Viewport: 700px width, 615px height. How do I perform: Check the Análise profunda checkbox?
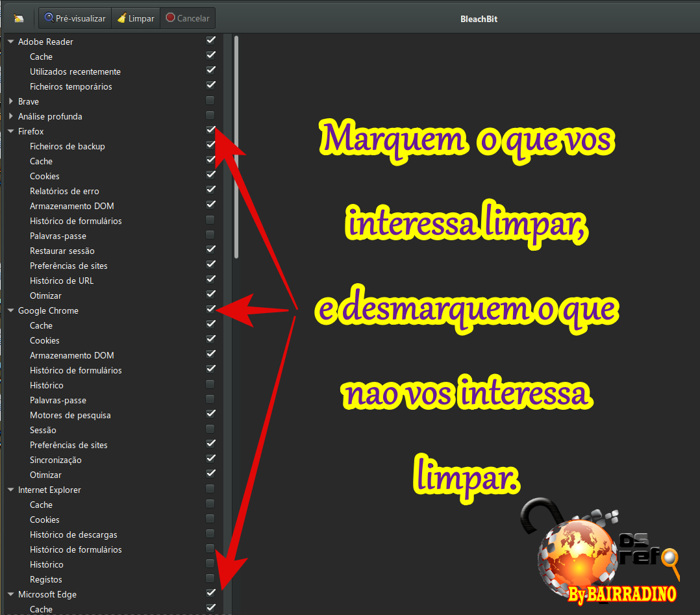[210, 115]
